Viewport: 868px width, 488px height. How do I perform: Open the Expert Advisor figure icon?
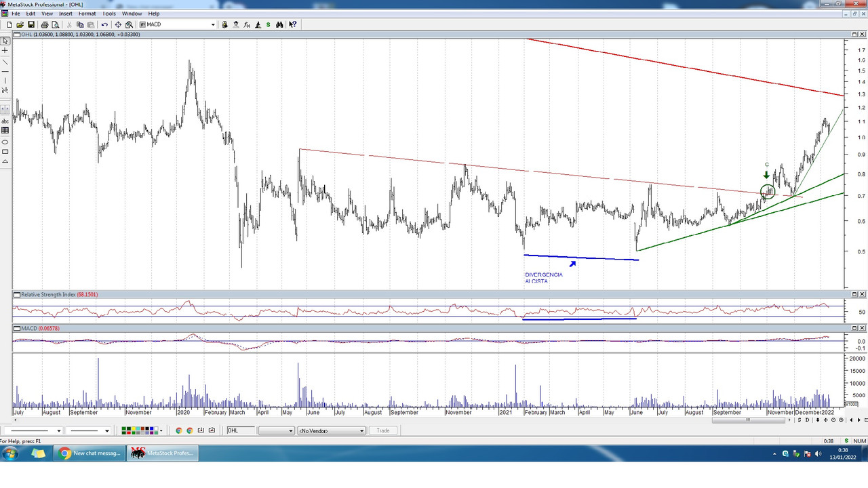[236, 24]
